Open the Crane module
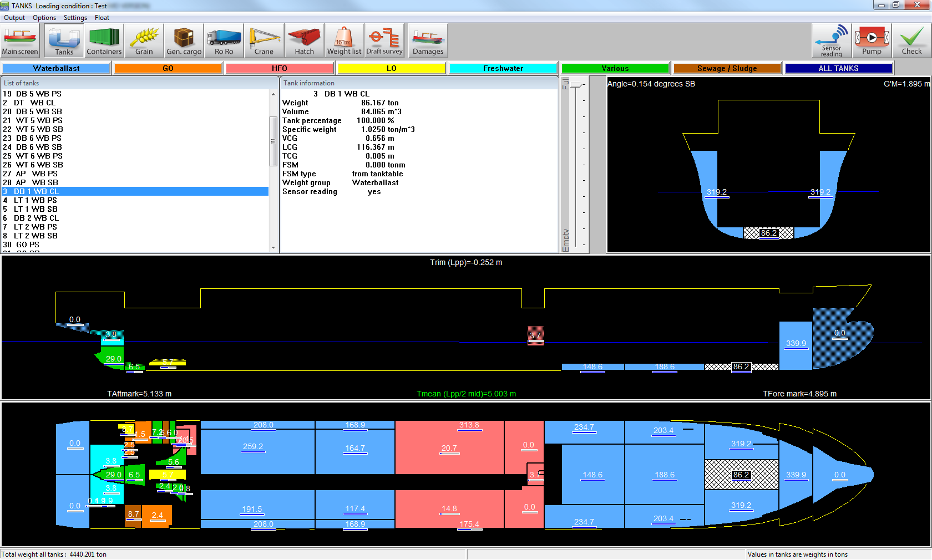 pos(264,40)
